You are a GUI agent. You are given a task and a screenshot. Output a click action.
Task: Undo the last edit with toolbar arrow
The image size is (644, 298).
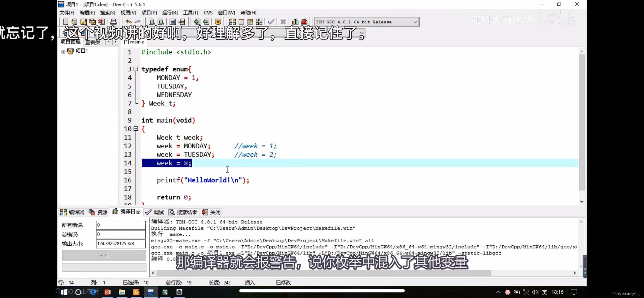point(128,22)
